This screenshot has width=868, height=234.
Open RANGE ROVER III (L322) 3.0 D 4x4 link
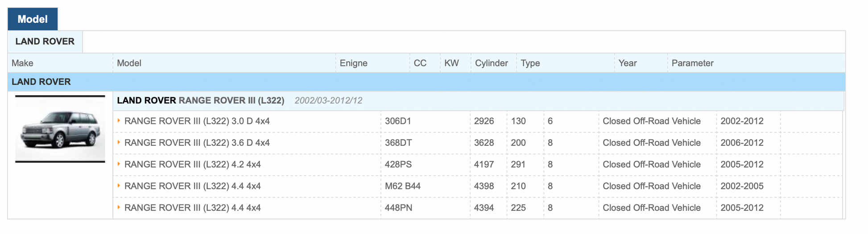[197, 121]
